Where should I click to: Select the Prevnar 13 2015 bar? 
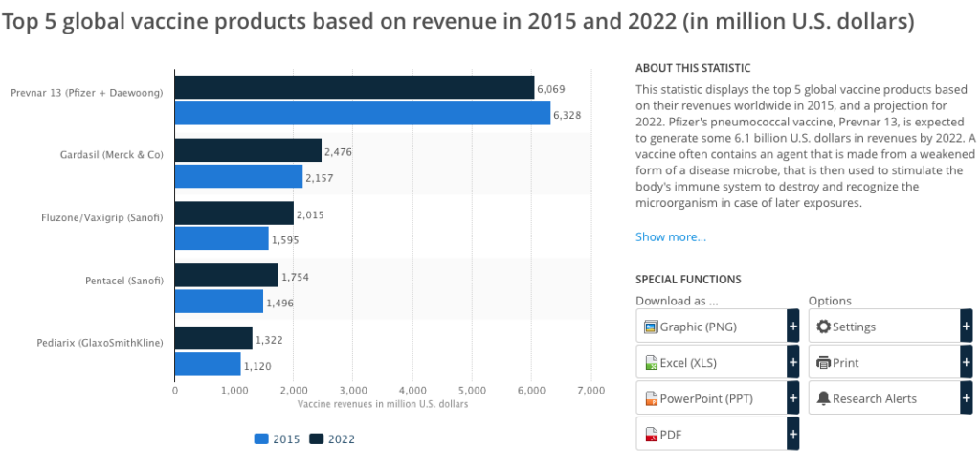[363, 113]
